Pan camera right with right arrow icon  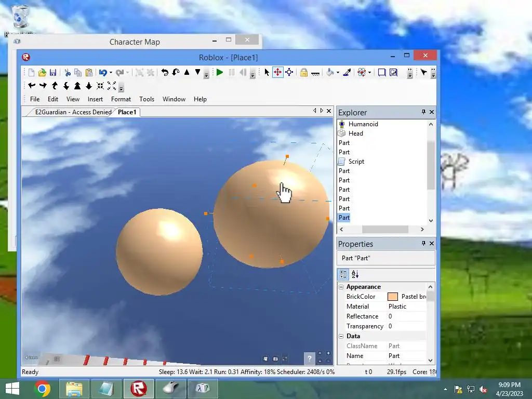click(x=43, y=86)
